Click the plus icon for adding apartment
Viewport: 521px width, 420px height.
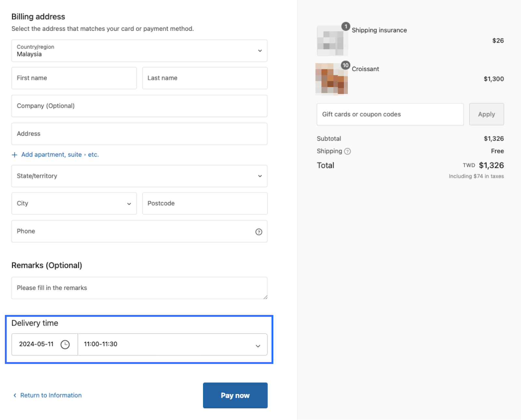(x=14, y=155)
